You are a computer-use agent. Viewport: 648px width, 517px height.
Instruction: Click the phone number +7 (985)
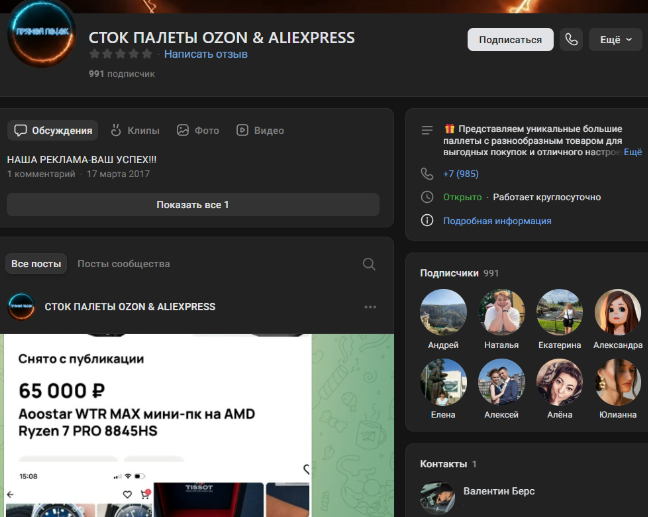[x=461, y=174]
